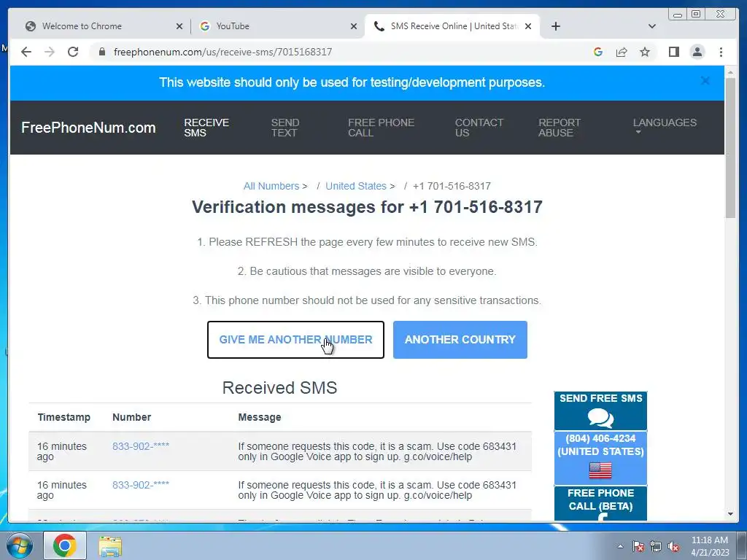Viewport: 747px width, 560px height.
Task: Open the Chrome three-dot menu
Action: [721, 52]
